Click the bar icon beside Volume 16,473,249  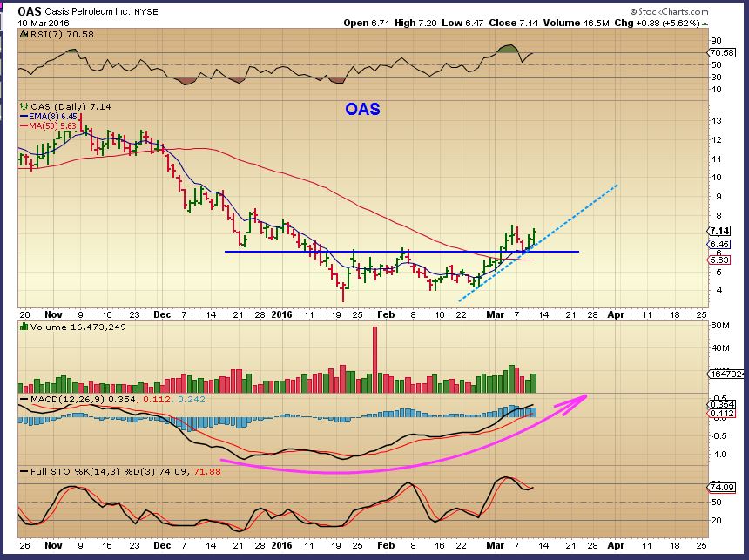(x=24, y=327)
